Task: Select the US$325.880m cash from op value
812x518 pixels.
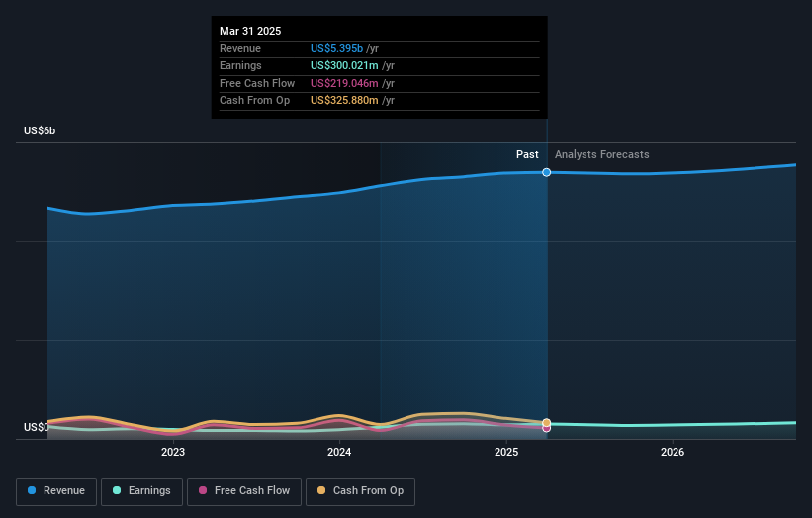Action: (x=344, y=101)
